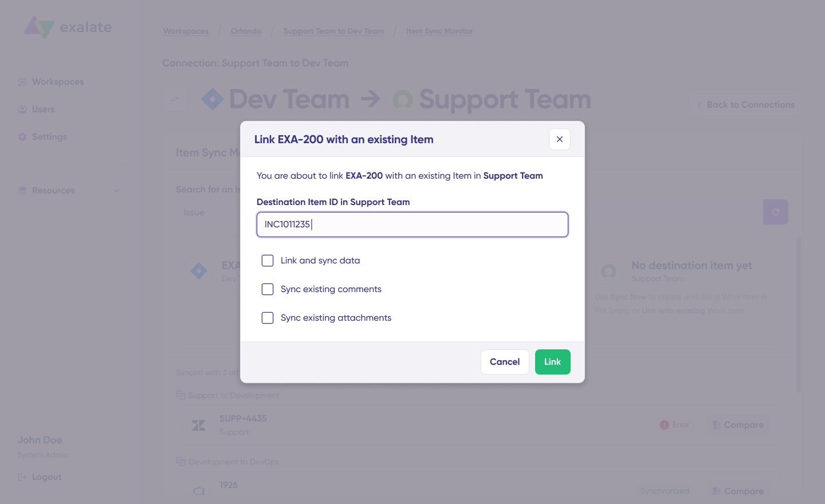Viewport: 825px width, 504px height.
Task: Enable the Link and sync data checkbox
Action: (268, 261)
